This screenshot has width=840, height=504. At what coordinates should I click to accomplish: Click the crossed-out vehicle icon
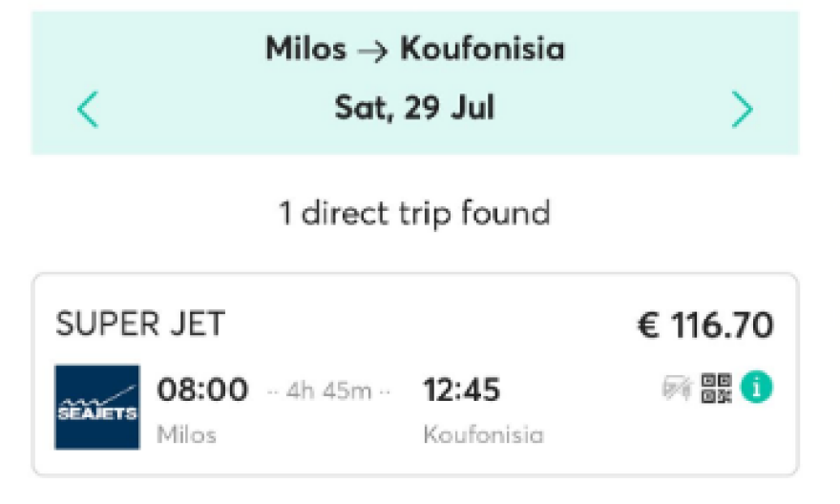(677, 388)
